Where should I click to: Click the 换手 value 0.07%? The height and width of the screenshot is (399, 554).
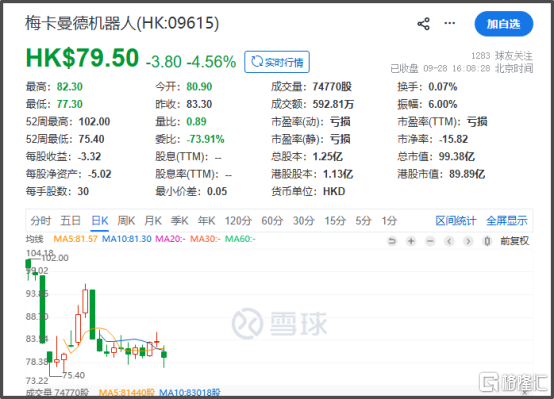(443, 87)
